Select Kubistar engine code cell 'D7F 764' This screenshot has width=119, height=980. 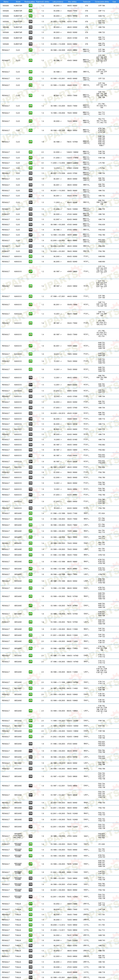pyautogui.click(x=101, y=6)
